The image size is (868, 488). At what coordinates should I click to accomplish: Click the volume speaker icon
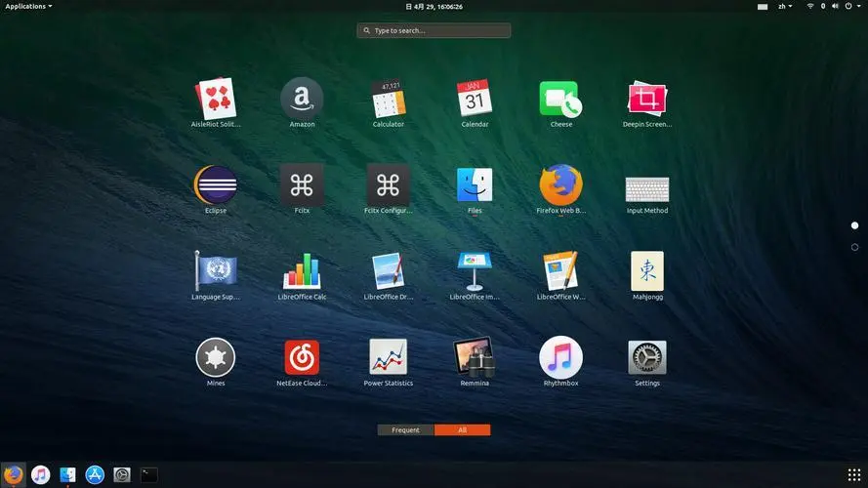pyautogui.click(x=835, y=6)
